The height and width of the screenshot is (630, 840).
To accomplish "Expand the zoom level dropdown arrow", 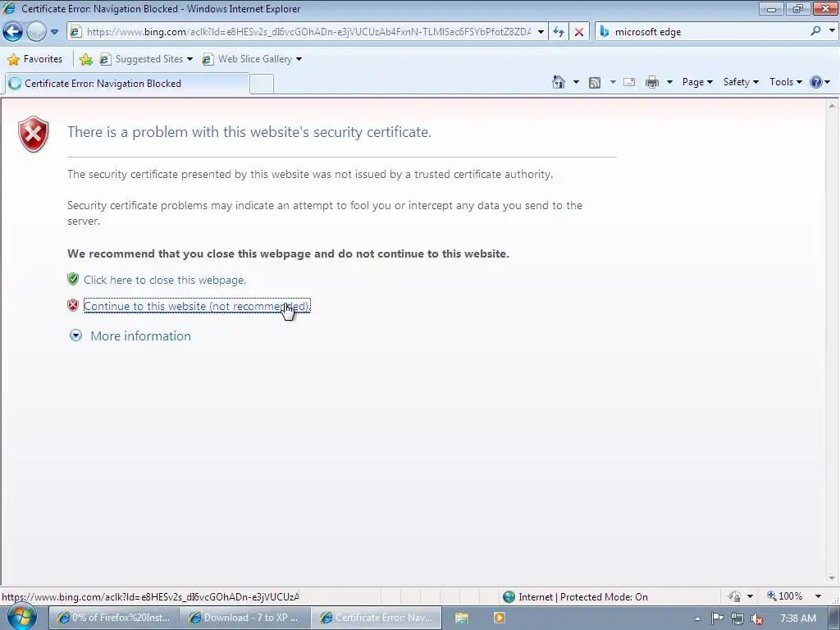I will 818,596.
